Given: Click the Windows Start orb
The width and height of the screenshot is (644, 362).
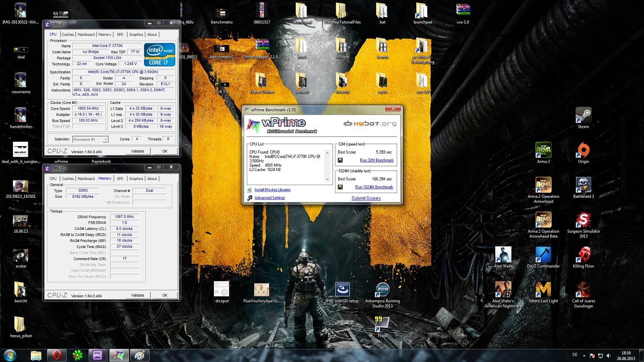Looking at the screenshot, I should point(9,355).
